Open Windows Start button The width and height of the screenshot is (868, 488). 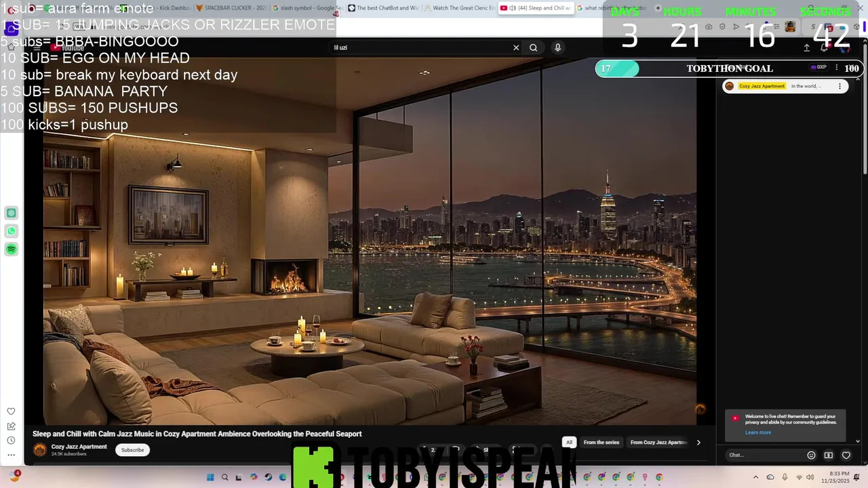pyautogui.click(x=210, y=478)
